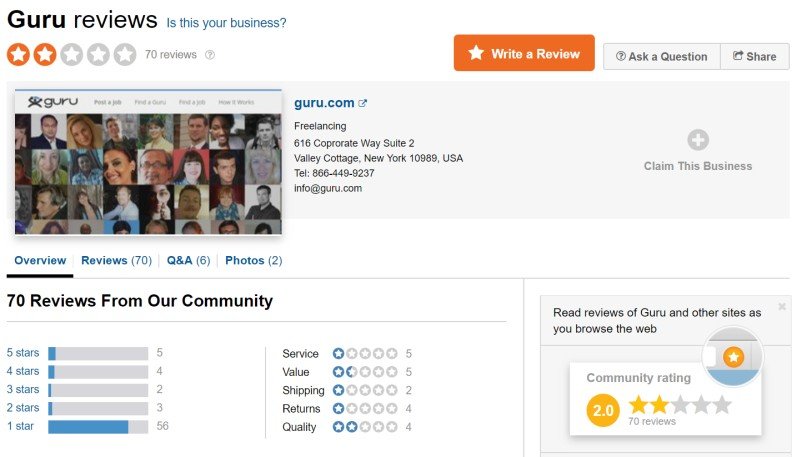Follow the 'Is this your business?' link
Image resolution: width=800 pixels, height=457 pixels.
click(226, 23)
